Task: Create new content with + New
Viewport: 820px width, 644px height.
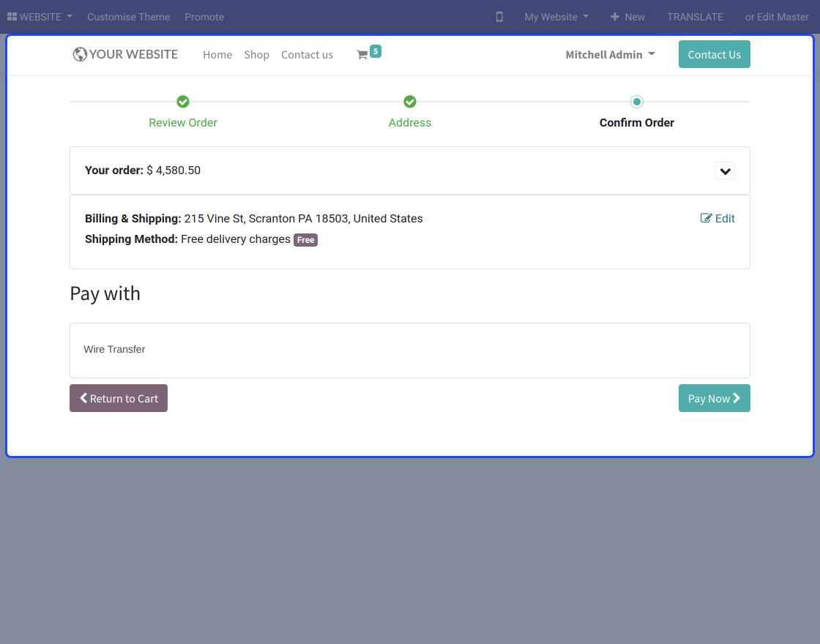Action: (x=627, y=17)
